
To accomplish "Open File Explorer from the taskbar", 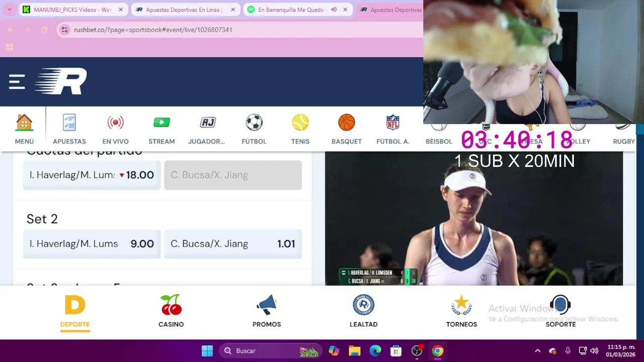I will point(355,351).
